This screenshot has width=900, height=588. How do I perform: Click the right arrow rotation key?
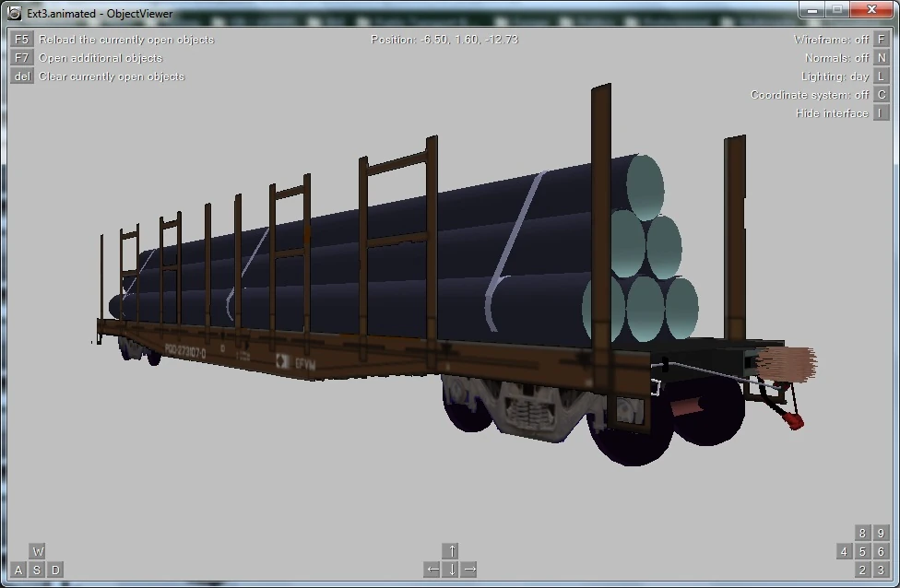469,570
